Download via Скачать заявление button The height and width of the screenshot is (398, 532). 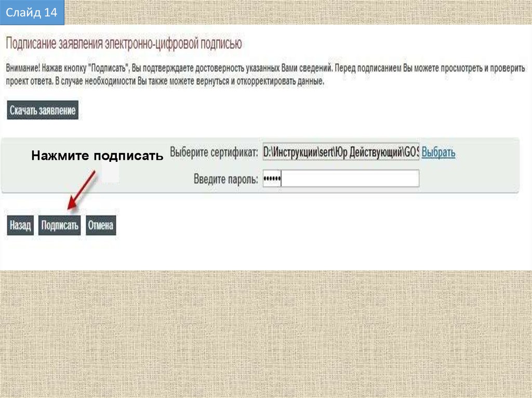click(x=43, y=110)
